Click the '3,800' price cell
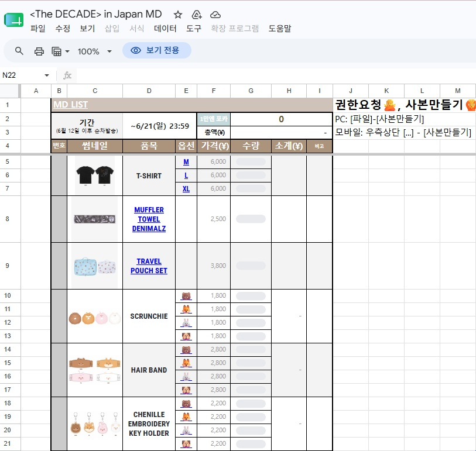The width and height of the screenshot is (476, 451). coord(214,266)
